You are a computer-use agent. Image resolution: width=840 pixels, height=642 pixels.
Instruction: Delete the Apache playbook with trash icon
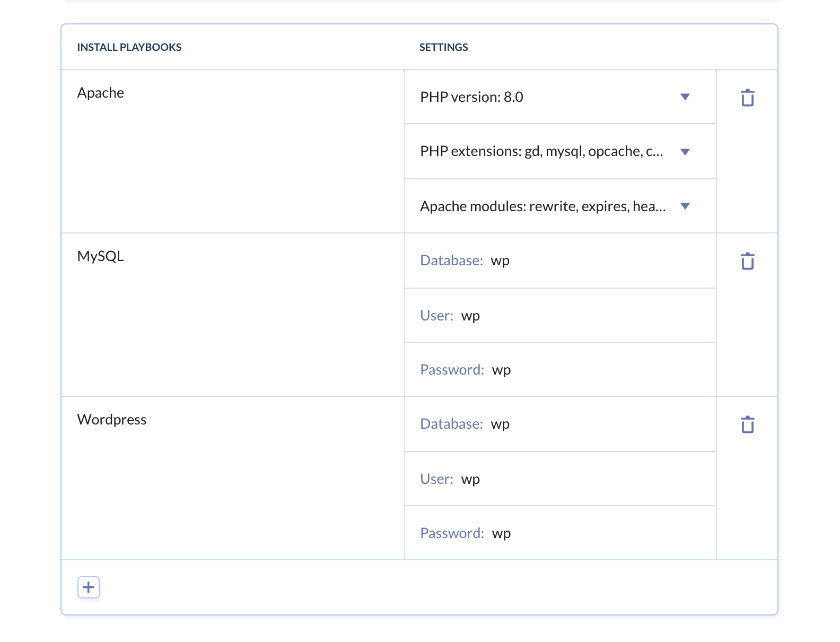747,98
